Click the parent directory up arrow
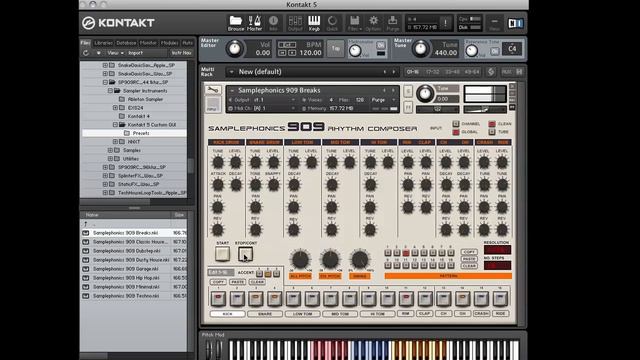This screenshot has height=360, width=640. click(86, 224)
